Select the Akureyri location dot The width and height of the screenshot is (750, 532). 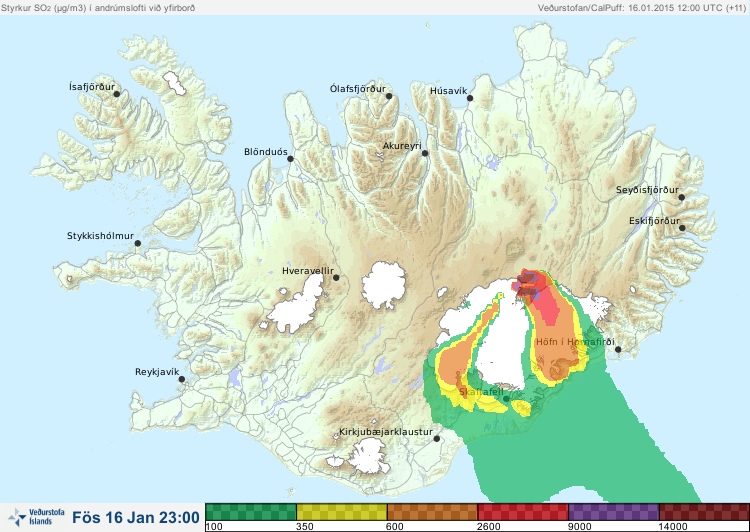pyautogui.click(x=425, y=153)
